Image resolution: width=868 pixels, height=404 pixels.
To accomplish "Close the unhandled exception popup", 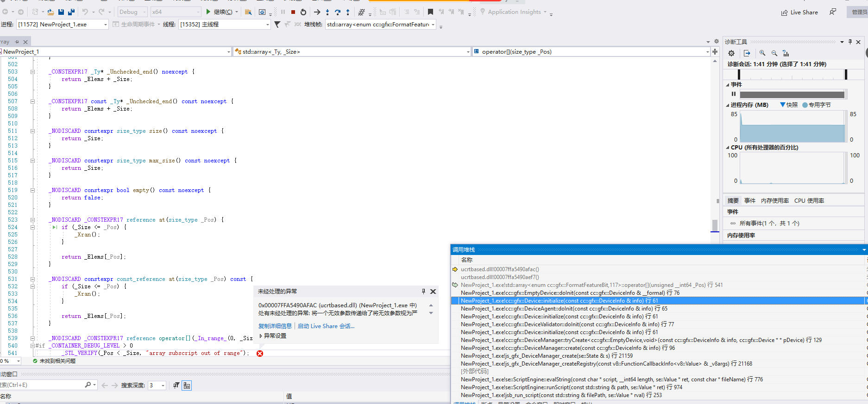I will 433,291.
